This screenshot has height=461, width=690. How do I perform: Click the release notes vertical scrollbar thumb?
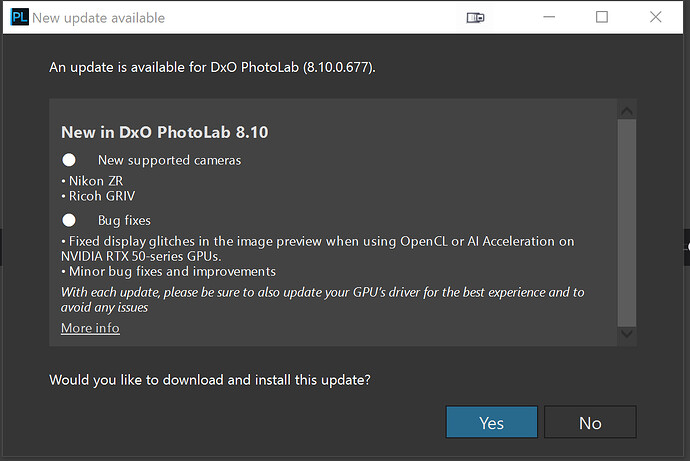click(627, 220)
